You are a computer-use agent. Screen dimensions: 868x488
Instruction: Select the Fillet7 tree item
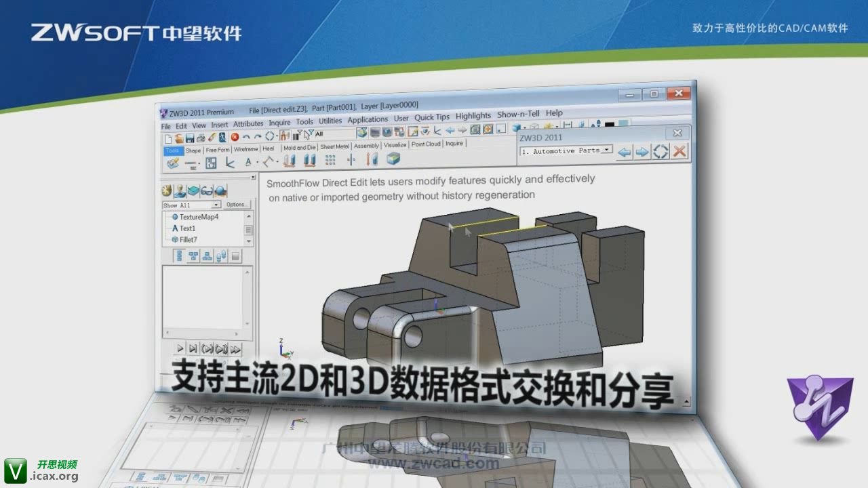184,240
